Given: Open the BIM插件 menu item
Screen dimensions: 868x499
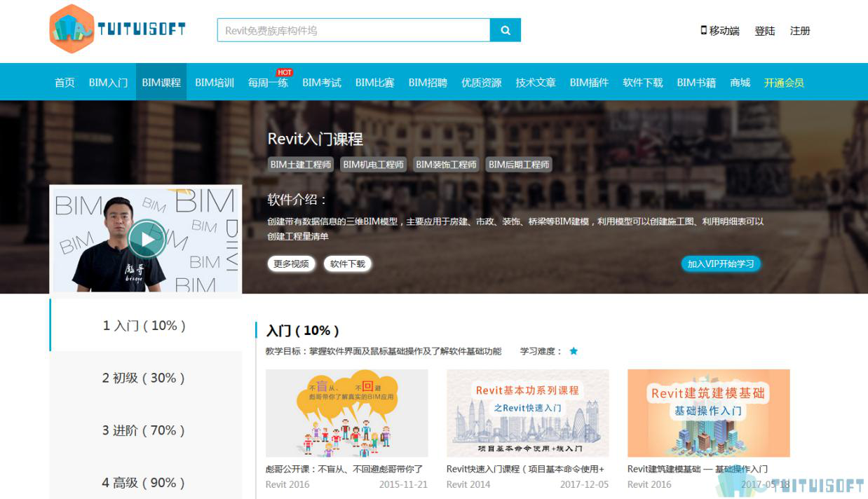Looking at the screenshot, I should click(x=589, y=83).
